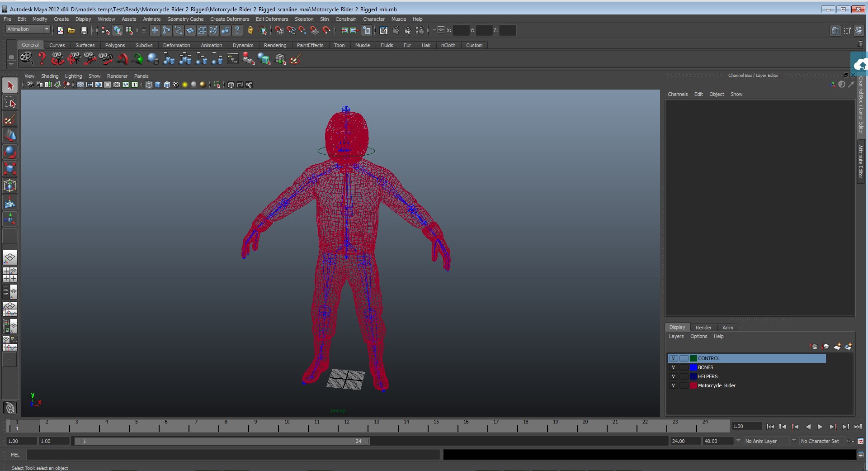
Task: Toggle the Film gate viewport icon
Action: tap(90, 85)
